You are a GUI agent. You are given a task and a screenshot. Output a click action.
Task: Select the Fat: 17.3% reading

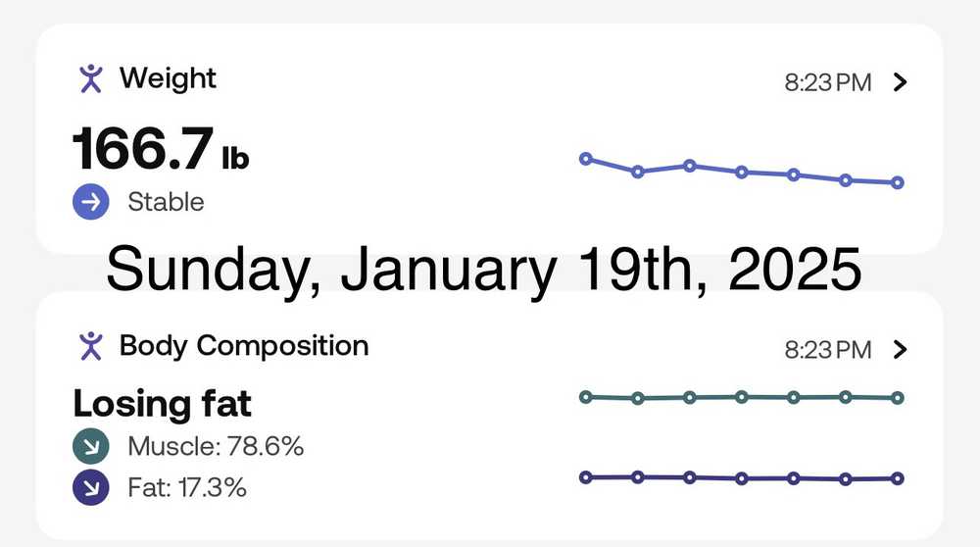point(187,487)
